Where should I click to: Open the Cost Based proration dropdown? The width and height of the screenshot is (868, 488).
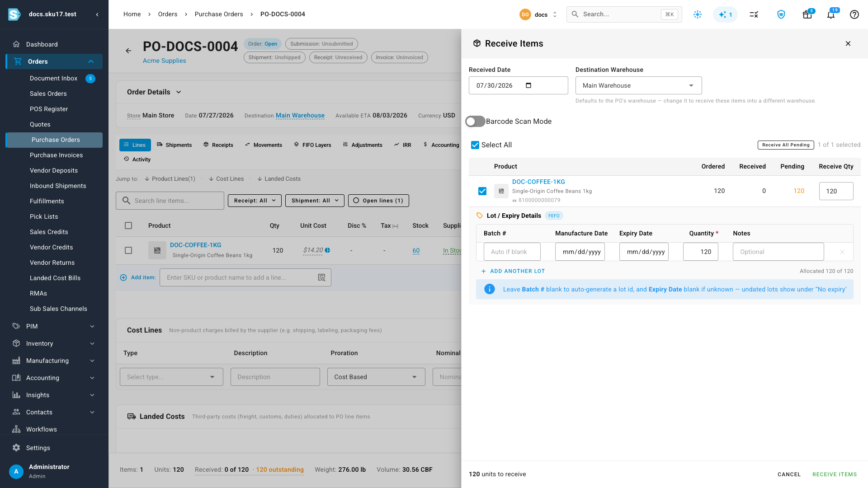point(376,377)
